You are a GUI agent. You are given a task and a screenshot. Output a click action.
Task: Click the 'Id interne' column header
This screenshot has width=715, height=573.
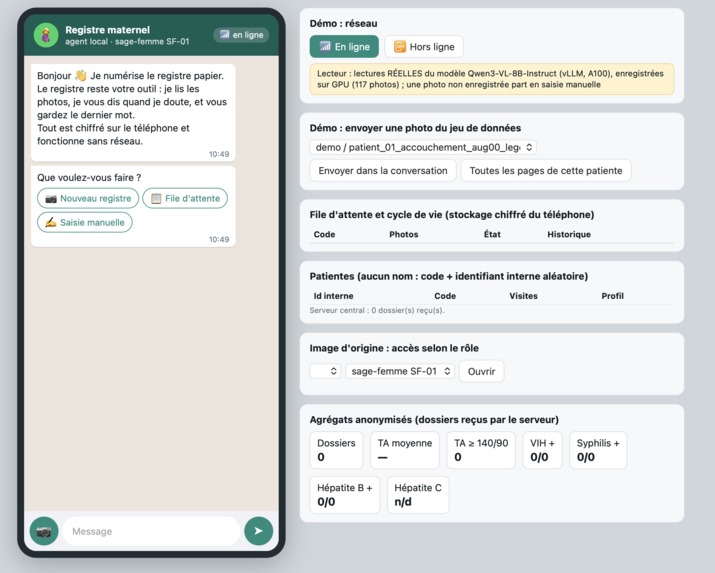tap(333, 296)
